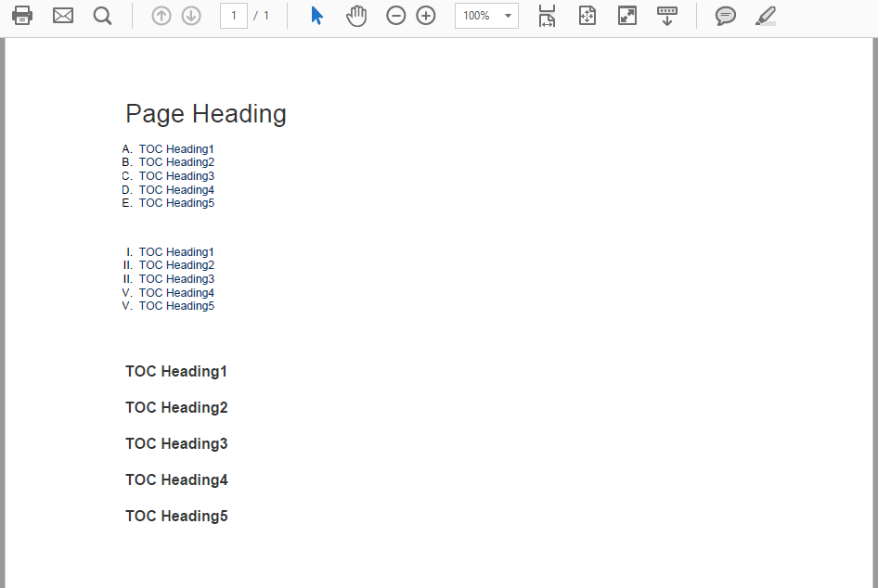This screenshot has height=588, width=878.
Task: Click the read mode toolbar icon
Action: pyautogui.click(x=667, y=16)
